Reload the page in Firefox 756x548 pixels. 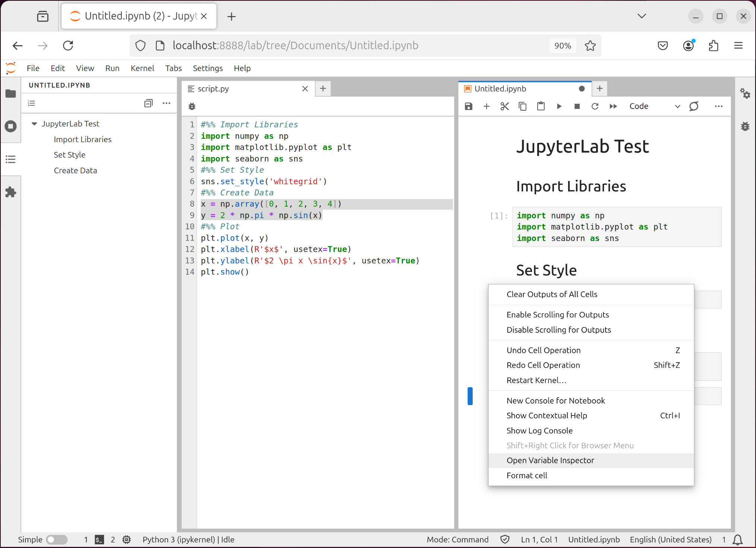coord(68,46)
